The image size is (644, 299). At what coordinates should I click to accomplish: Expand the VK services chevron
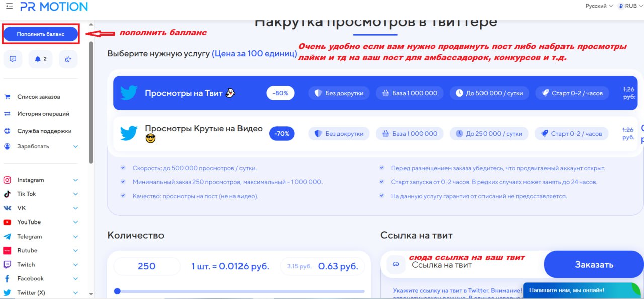pos(76,208)
